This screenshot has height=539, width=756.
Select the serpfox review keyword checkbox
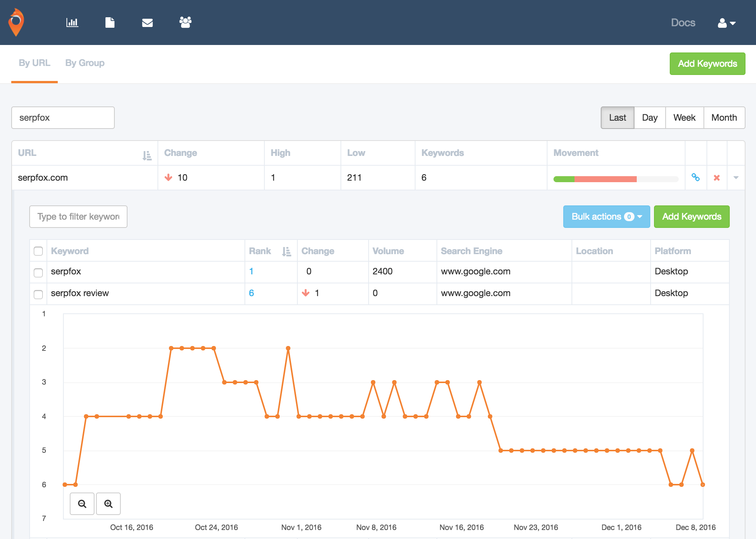point(38,294)
